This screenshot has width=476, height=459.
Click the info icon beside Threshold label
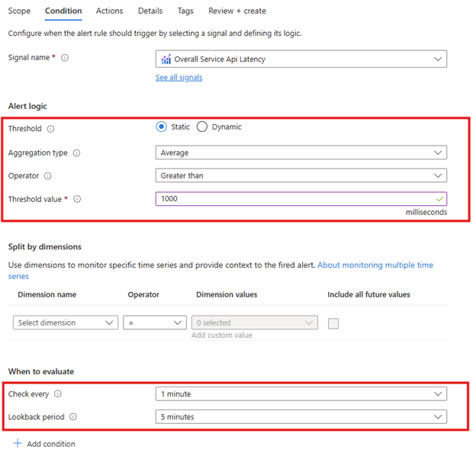click(51, 129)
